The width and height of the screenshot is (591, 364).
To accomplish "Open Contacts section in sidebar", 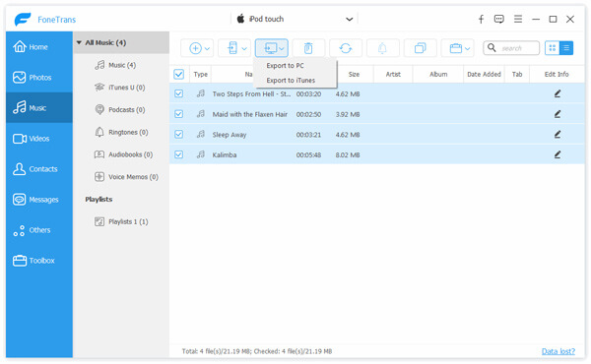I will click(39, 169).
